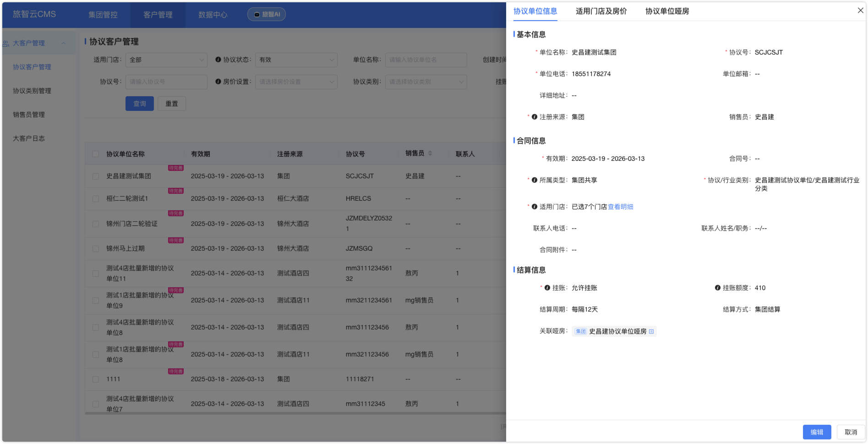Screen dimensions: 868x444
Task: Click the 待完善 tag on 史昌建测试集团 row
Action: (x=176, y=168)
